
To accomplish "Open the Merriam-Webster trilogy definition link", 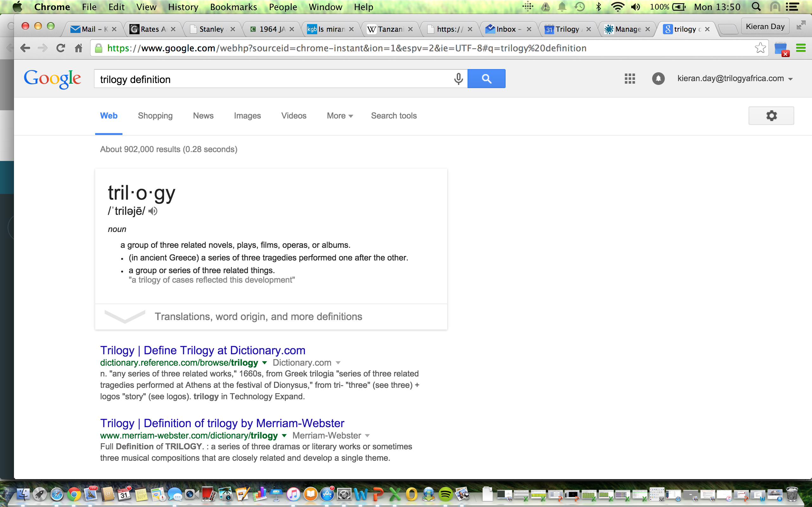I will (x=222, y=423).
